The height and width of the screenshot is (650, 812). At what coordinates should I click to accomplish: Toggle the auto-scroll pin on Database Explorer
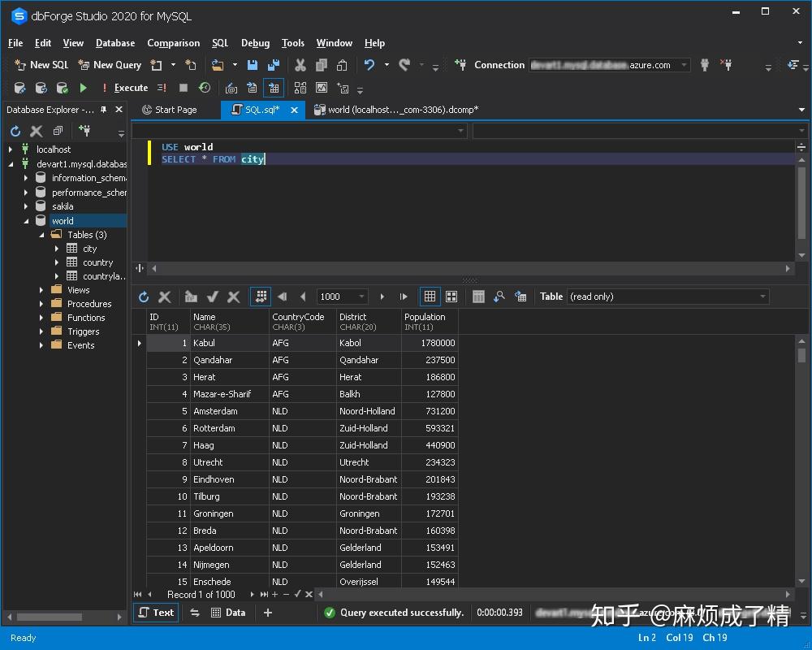click(104, 109)
